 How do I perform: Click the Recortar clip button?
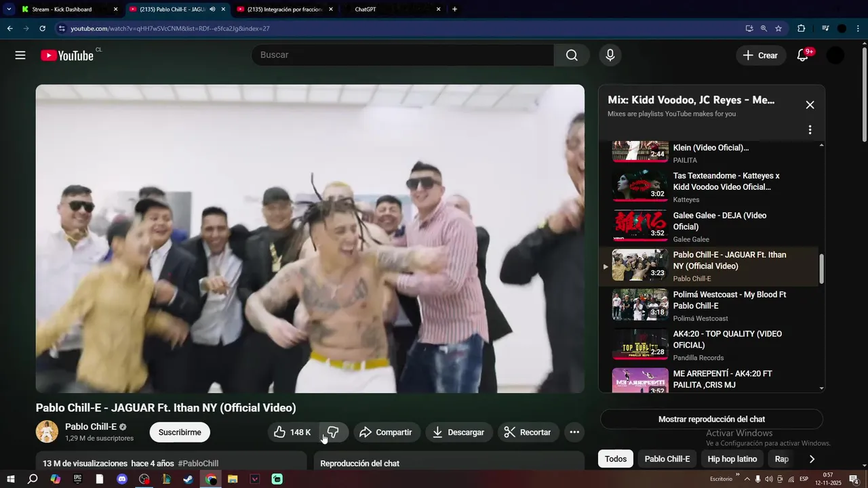(528, 432)
